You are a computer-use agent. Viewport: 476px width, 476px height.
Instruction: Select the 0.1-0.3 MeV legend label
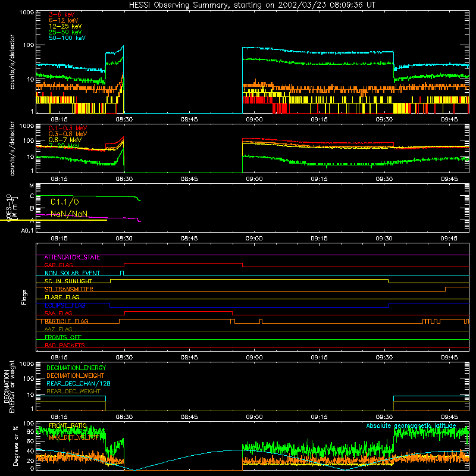tap(68, 128)
